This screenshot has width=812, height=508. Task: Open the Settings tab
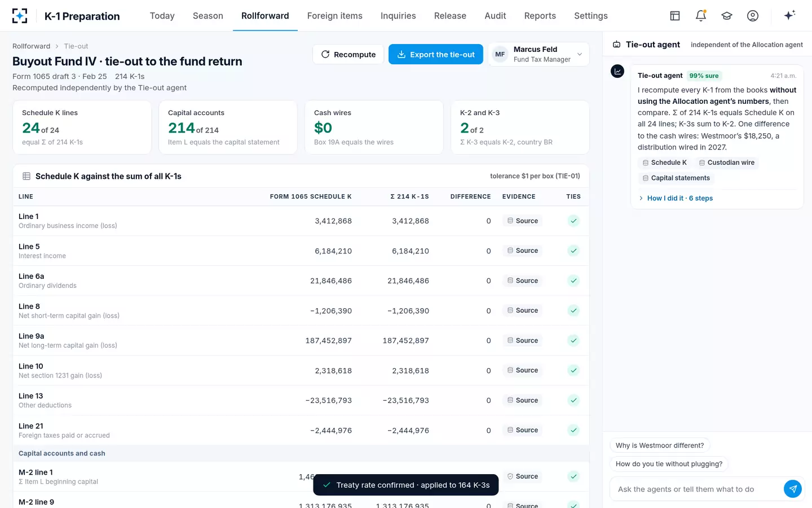click(591, 16)
